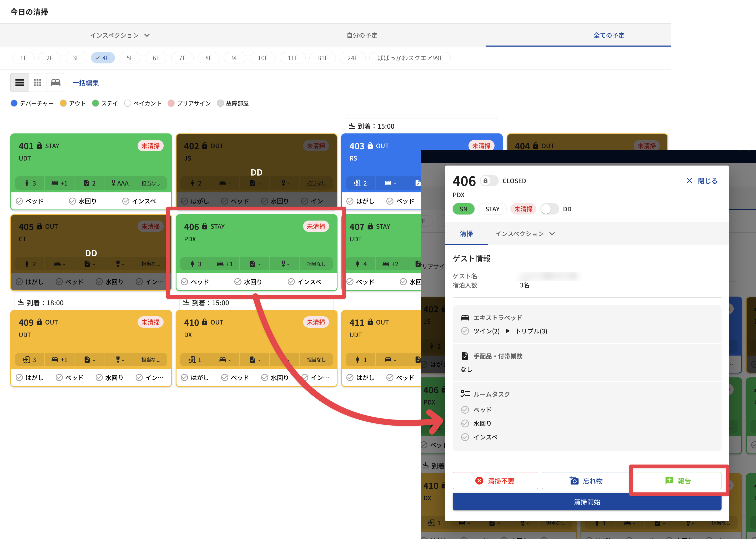Screen dimensions: 756x539
Task: Click the 一括編集 link
Action: click(85, 83)
